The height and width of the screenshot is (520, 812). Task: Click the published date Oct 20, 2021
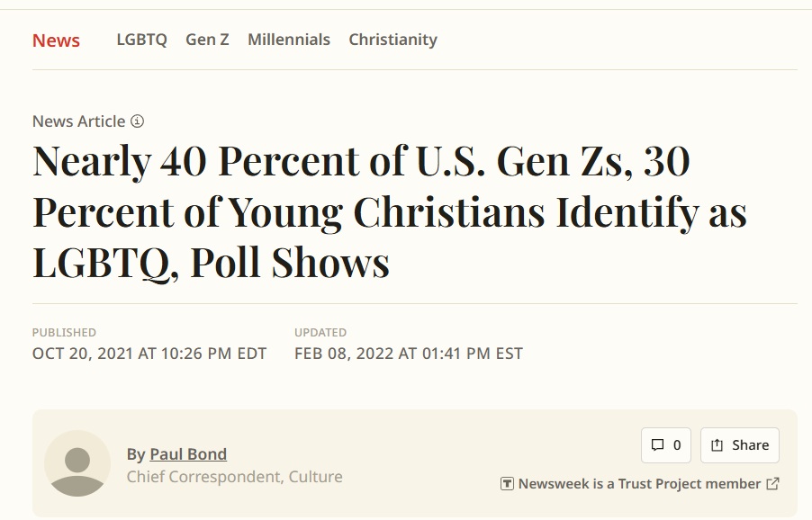tap(149, 354)
